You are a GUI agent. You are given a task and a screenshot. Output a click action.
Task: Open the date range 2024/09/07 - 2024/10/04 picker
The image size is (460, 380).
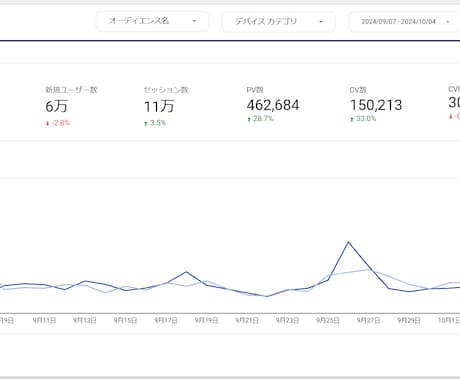pyautogui.click(x=404, y=22)
